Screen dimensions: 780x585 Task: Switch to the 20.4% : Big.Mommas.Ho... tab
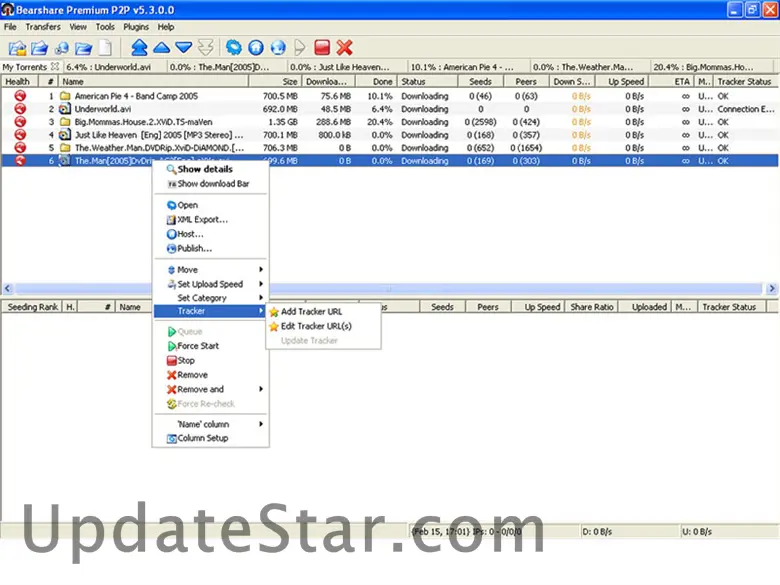(711, 67)
